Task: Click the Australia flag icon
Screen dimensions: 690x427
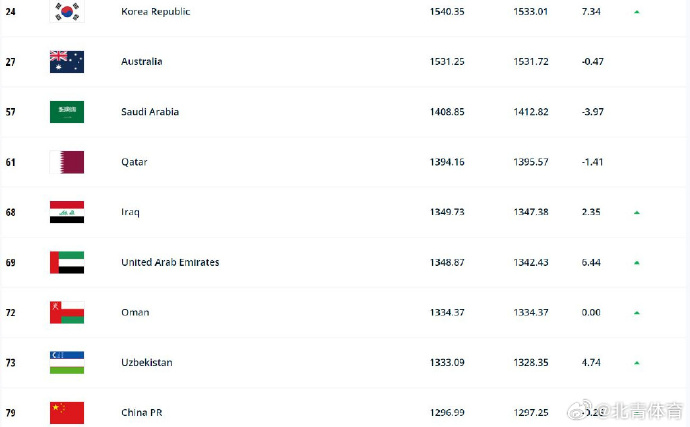Action: (67, 62)
